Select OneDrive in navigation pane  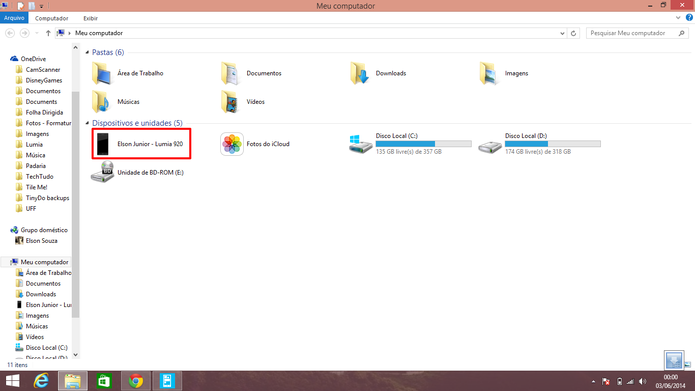click(28, 59)
